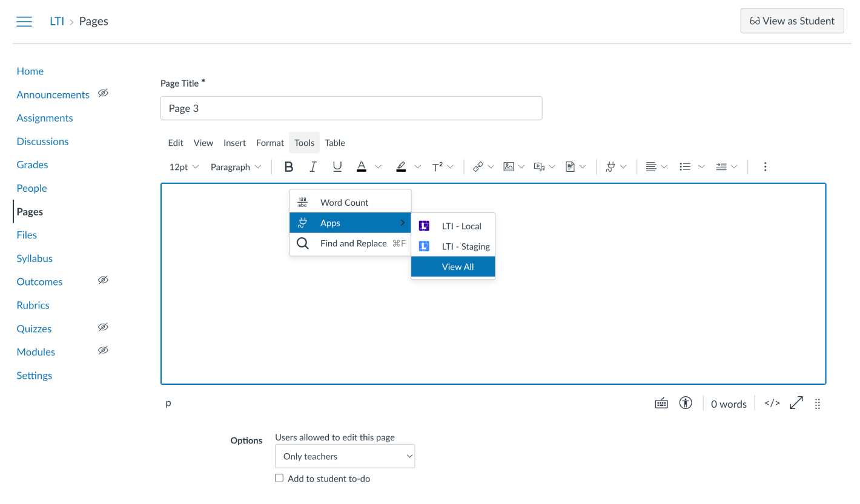Click the bulleted list icon
Image resolution: width=860 pixels, height=504 pixels.
[686, 167]
